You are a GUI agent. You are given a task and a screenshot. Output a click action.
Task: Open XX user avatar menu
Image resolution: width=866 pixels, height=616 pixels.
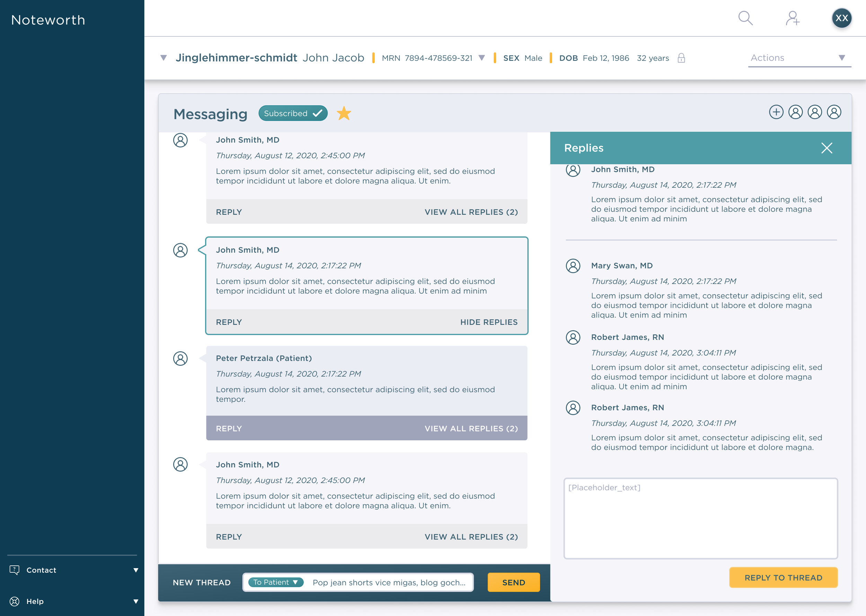[842, 18]
